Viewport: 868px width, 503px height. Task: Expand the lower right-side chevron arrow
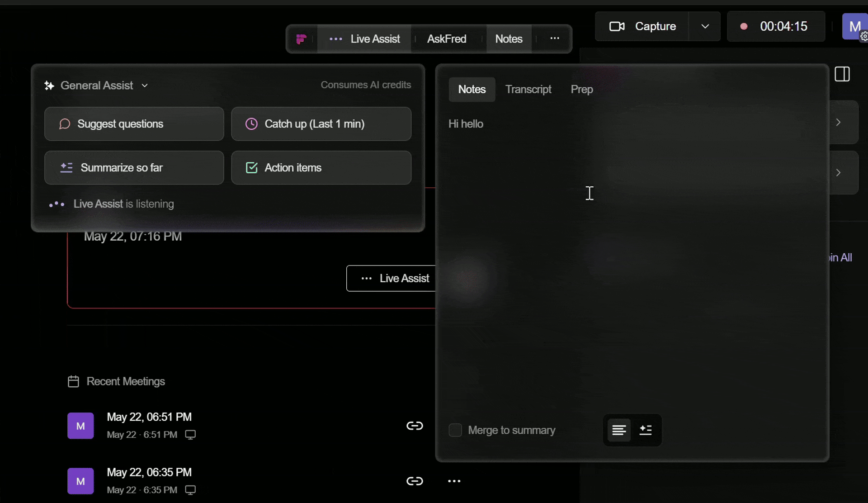(x=839, y=173)
